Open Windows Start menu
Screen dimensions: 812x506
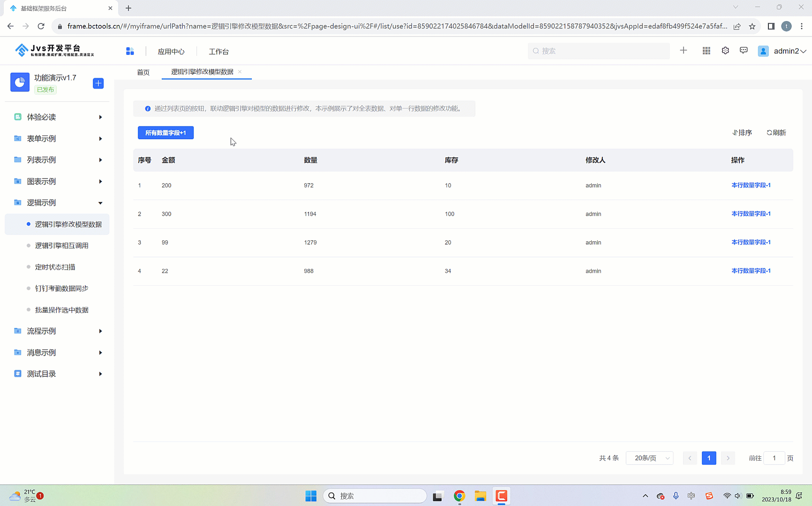coord(311,496)
